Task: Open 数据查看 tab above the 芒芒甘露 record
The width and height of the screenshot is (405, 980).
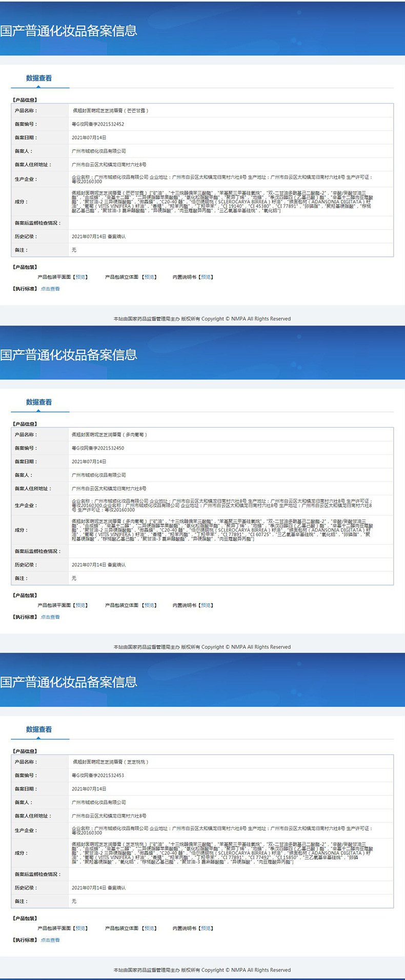Action: [x=39, y=78]
